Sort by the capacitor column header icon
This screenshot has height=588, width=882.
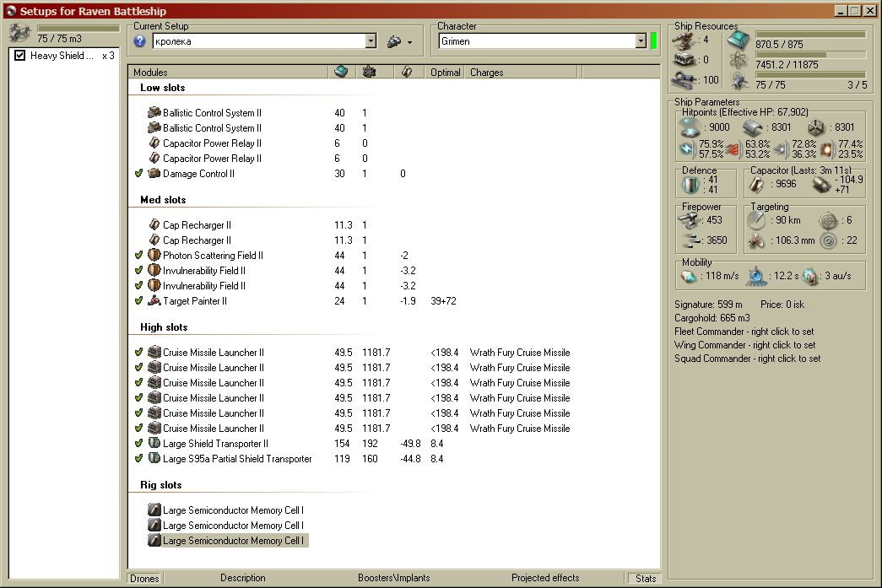point(407,72)
